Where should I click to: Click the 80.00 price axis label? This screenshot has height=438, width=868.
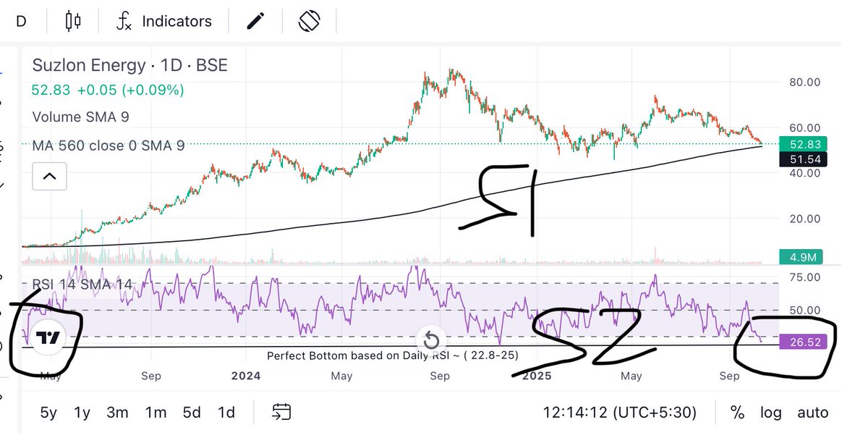click(804, 82)
